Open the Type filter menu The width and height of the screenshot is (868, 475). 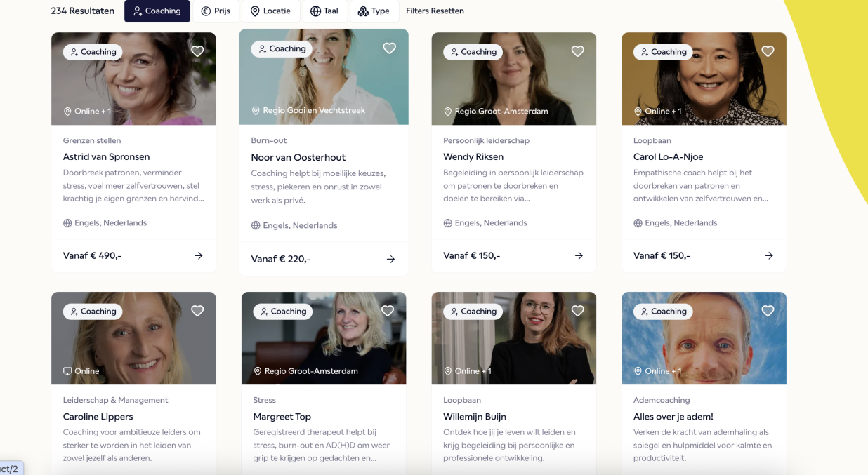click(x=374, y=11)
